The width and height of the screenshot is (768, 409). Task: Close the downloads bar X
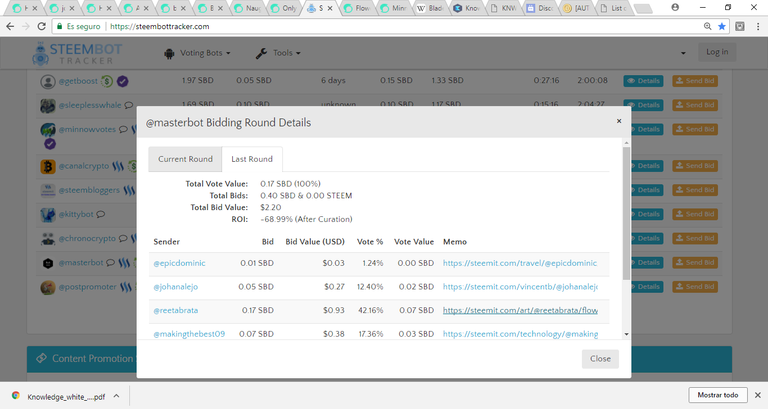(757, 395)
